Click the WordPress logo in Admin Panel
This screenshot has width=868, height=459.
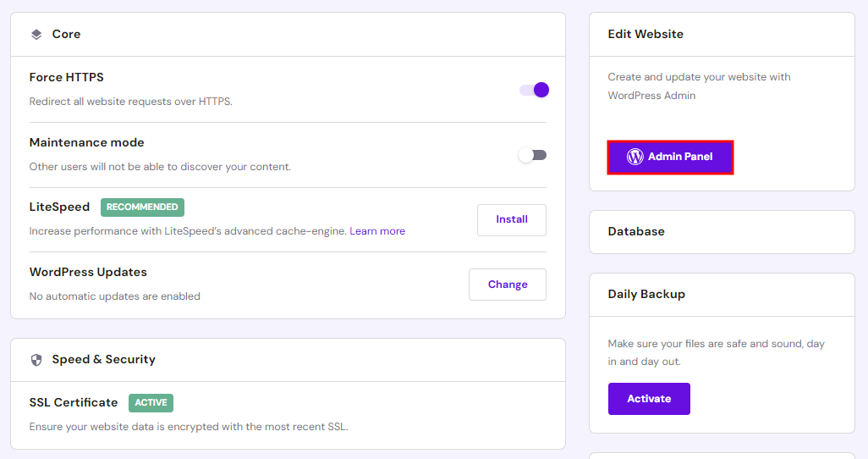point(635,157)
